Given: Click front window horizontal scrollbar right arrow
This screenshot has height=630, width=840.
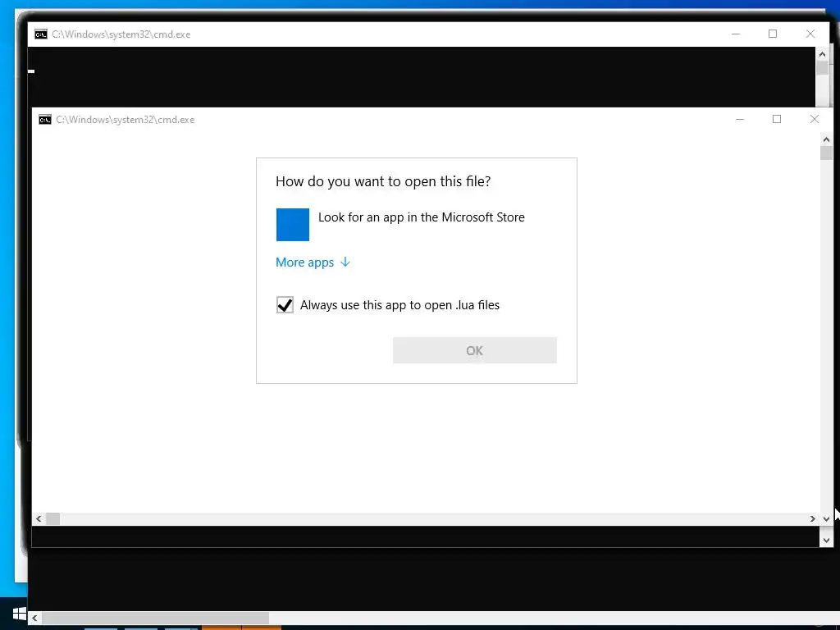Looking at the screenshot, I should (x=813, y=518).
